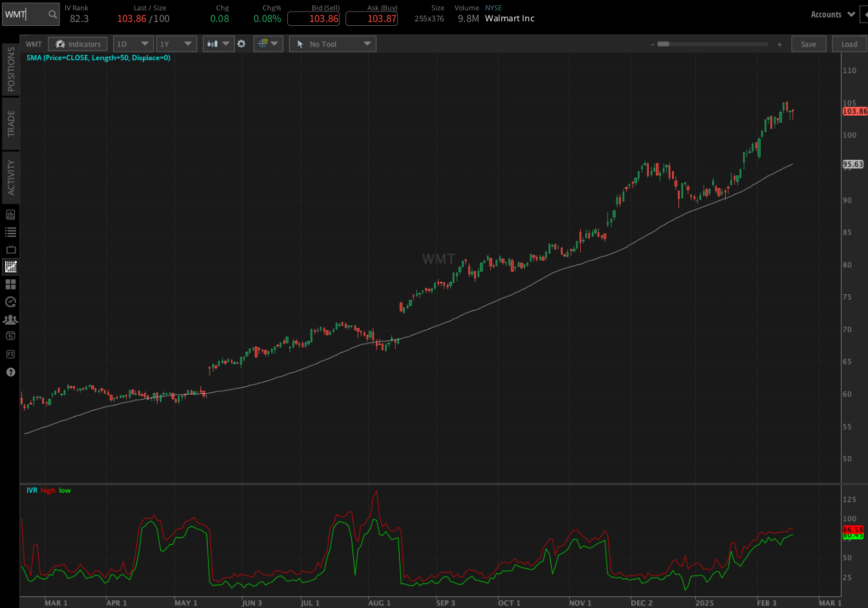Click the Size value 255x376
The height and width of the screenshot is (608, 868).
click(429, 19)
